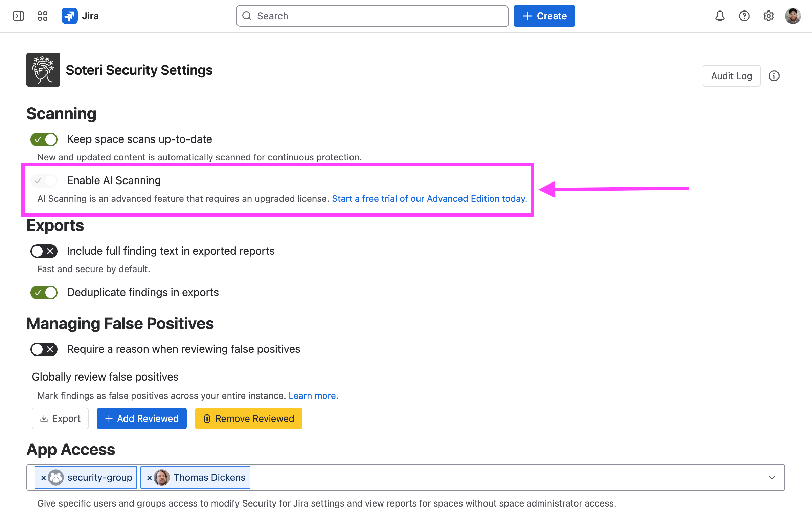812x516 pixels.
Task: Open the help question mark icon
Action: click(x=744, y=16)
